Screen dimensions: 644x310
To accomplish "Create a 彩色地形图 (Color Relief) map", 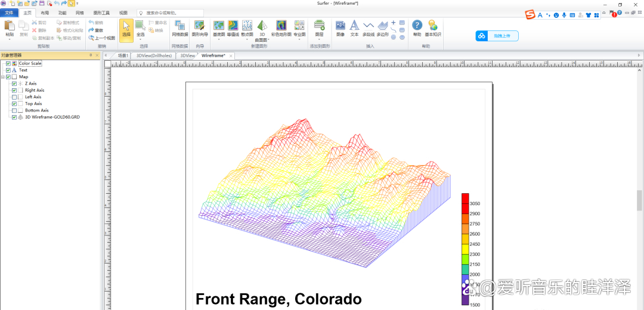I will (x=281, y=29).
